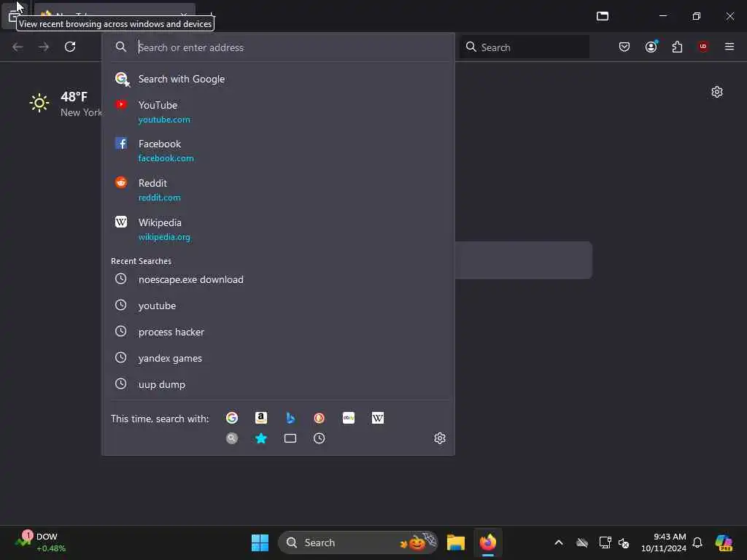
Task: Search this time with Google icon
Action: (x=232, y=418)
